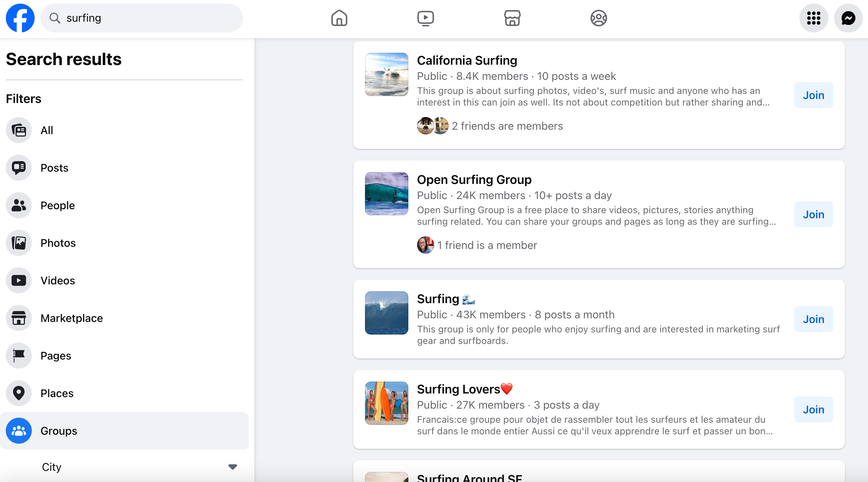Click the All filter icon
868x482 pixels.
[x=19, y=130]
